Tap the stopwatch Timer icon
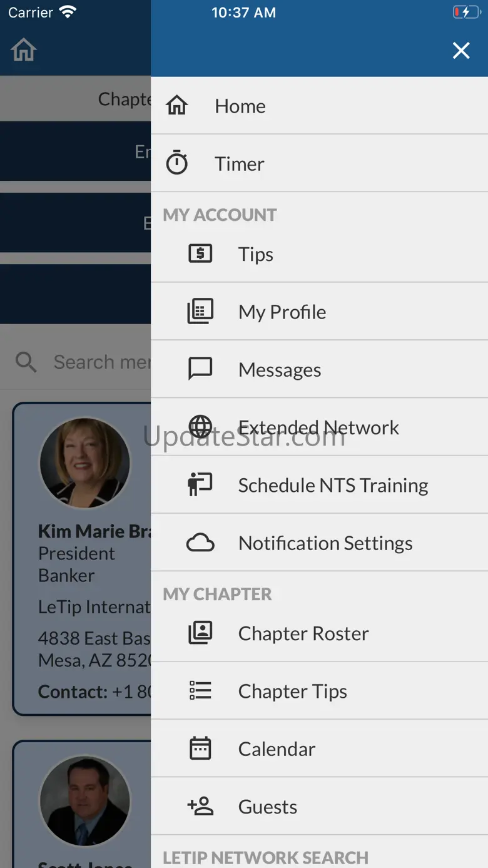Image resolution: width=488 pixels, height=868 pixels. 177,163
